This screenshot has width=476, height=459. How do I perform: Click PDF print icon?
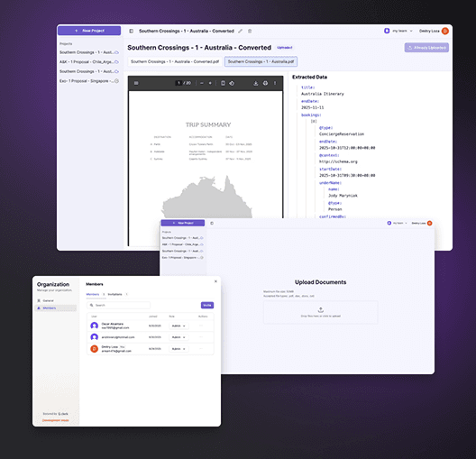point(265,83)
